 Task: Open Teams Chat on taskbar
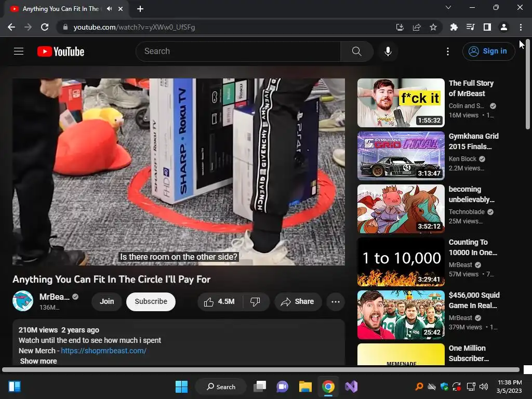click(282, 387)
